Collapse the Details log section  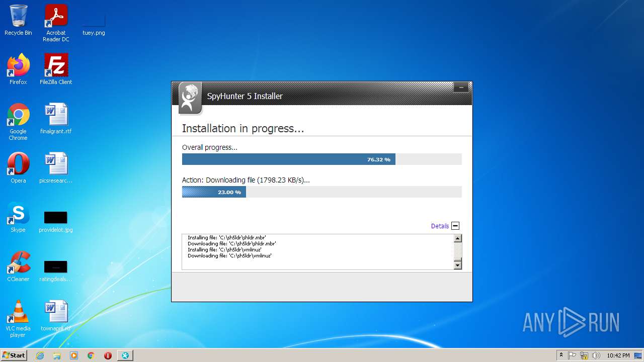455,226
